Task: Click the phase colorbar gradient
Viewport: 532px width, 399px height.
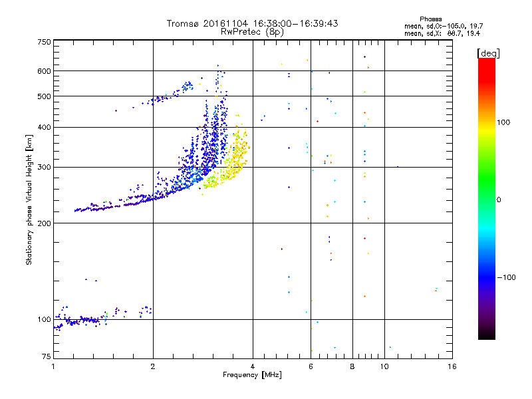Action: click(487, 198)
